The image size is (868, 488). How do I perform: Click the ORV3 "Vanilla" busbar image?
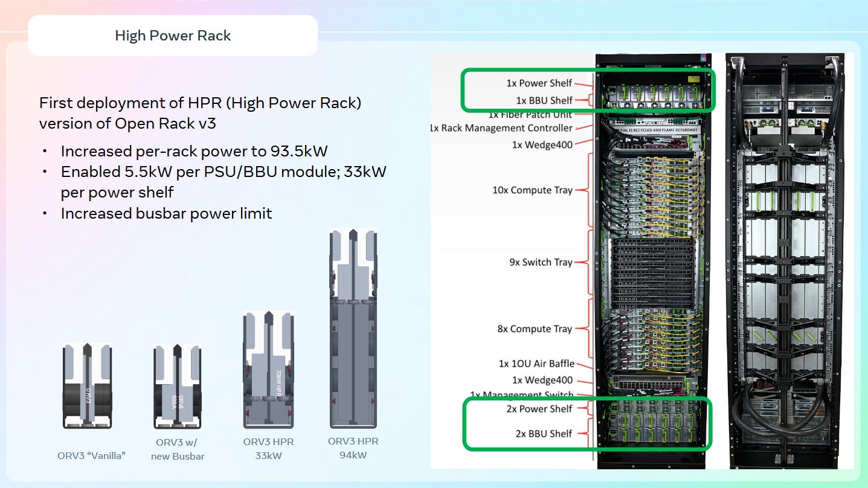88,386
